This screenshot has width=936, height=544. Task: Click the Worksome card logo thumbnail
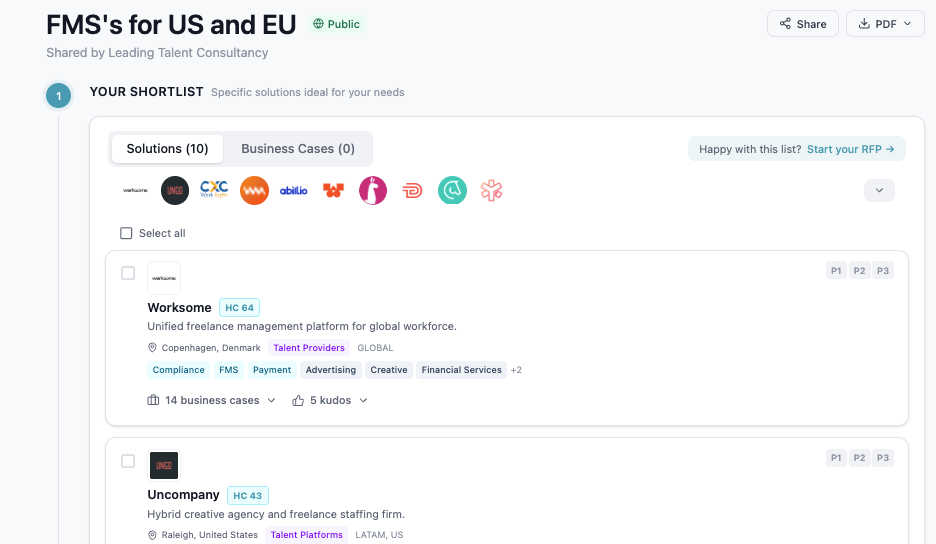point(164,278)
